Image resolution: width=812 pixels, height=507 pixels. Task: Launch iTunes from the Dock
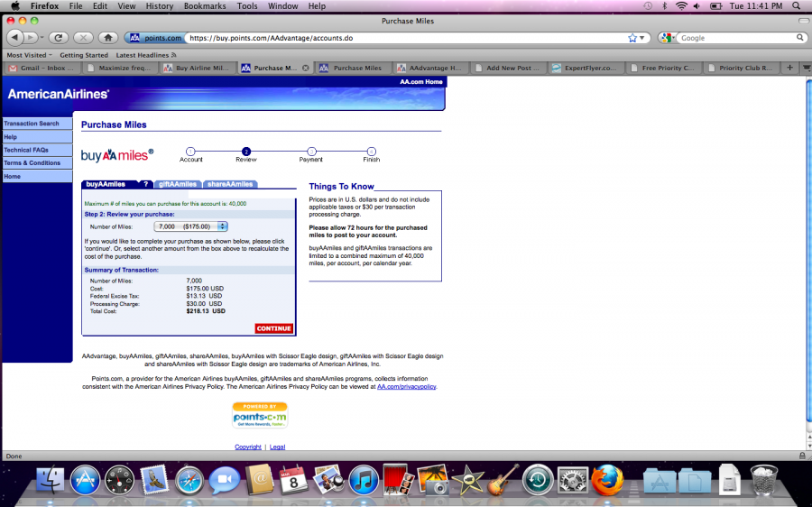click(x=364, y=480)
